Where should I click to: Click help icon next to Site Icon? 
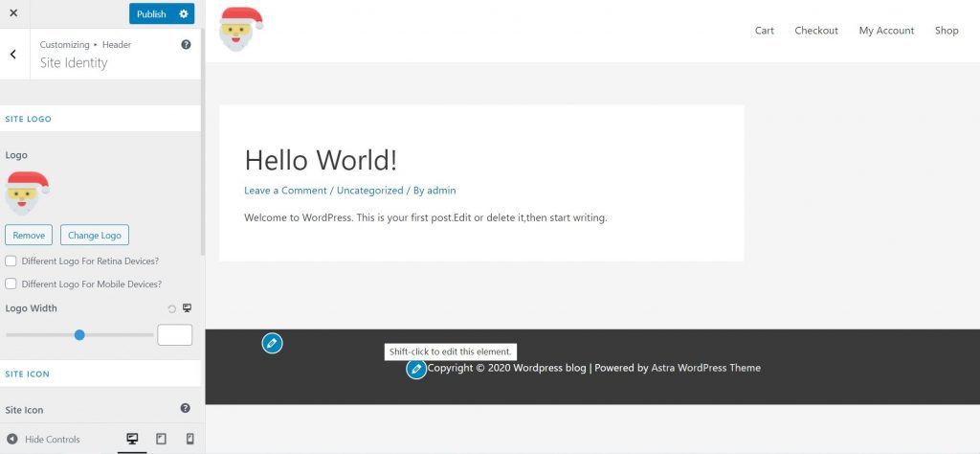186,408
